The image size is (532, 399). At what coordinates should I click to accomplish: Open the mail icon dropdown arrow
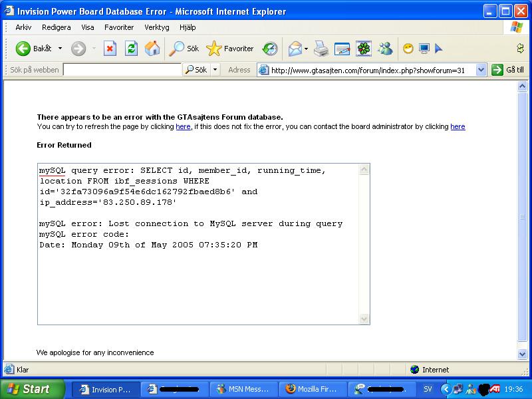pos(306,49)
